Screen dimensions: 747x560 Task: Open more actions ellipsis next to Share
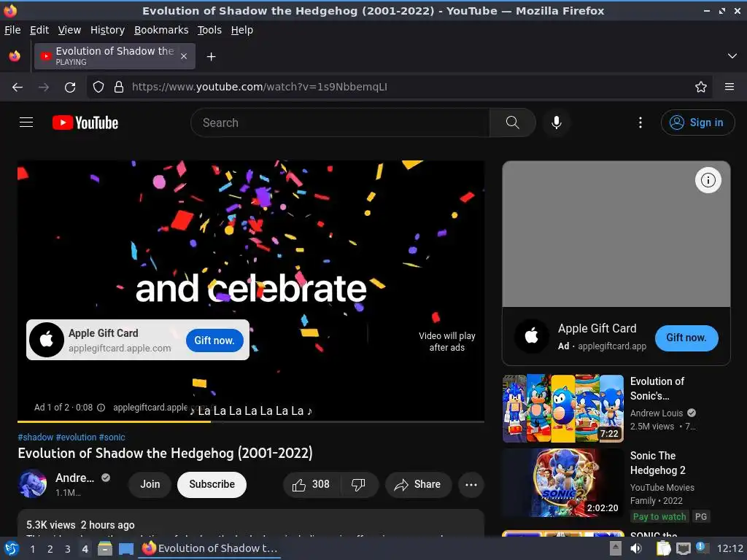point(471,485)
